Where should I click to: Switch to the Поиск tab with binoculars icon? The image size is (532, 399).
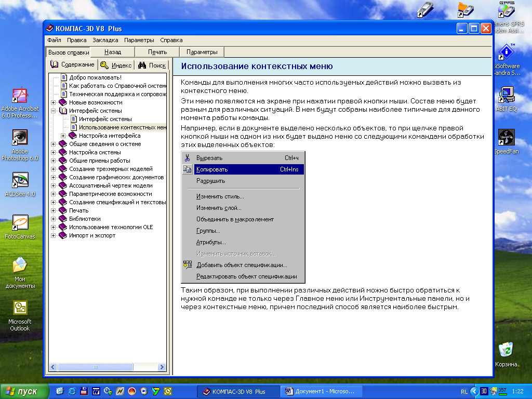point(152,65)
